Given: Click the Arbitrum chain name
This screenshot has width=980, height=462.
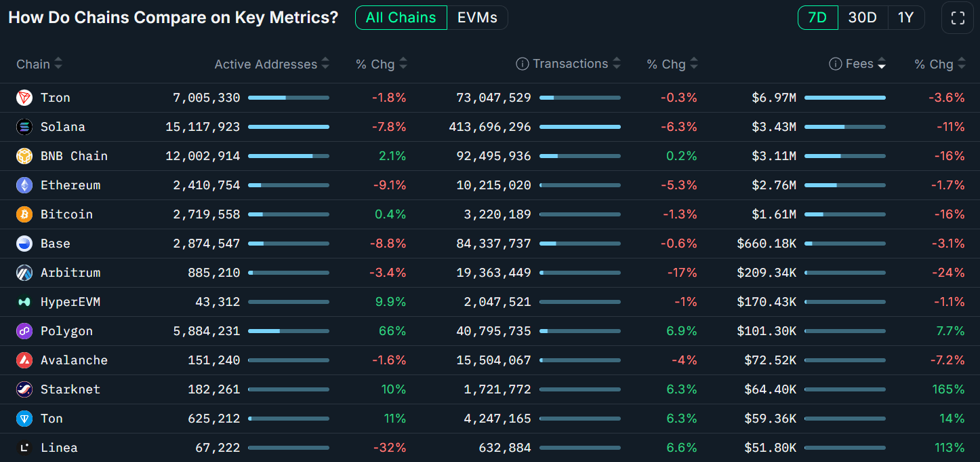Looking at the screenshot, I should [70, 273].
